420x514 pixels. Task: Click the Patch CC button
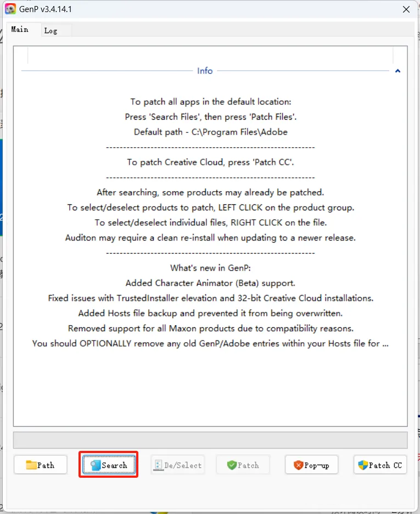click(x=380, y=465)
